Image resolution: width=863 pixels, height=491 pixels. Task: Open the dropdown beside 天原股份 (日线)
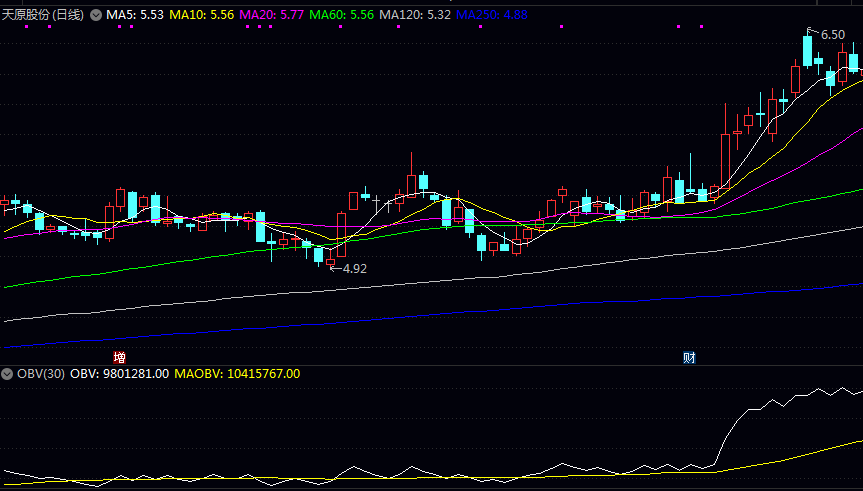click(96, 15)
